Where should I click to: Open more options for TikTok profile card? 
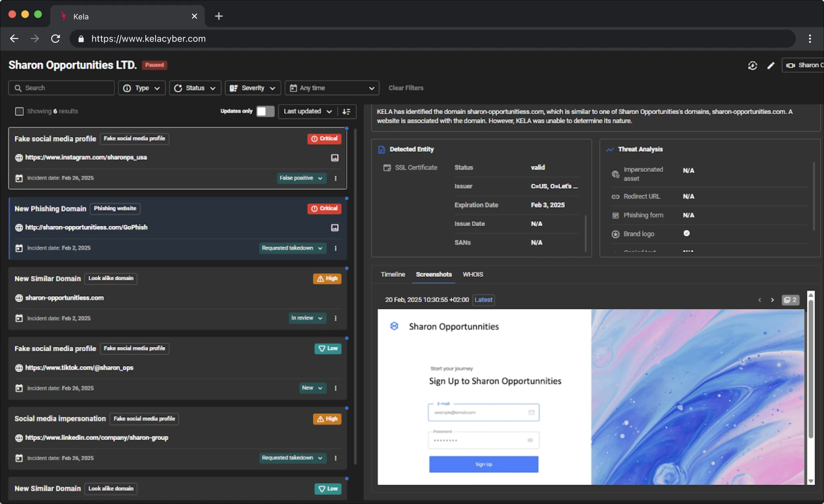tap(336, 388)
